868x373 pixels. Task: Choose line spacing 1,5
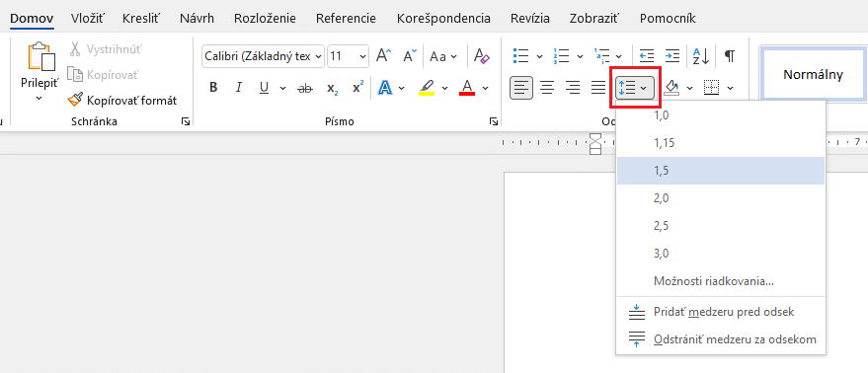click(721, 171)
